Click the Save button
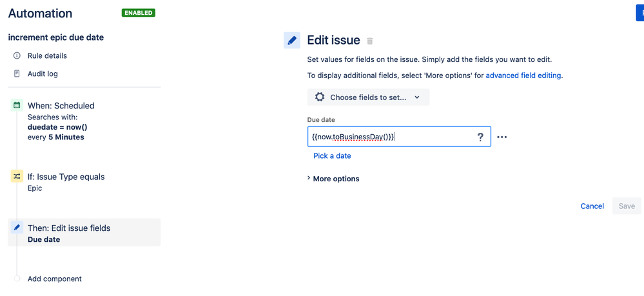 pyautogui.click(x=627, y=206)
